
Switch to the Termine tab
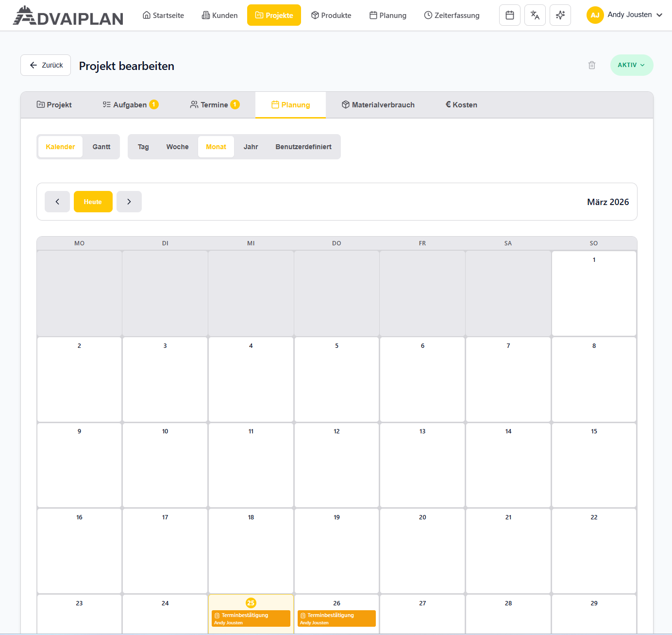tap(214, 104)
